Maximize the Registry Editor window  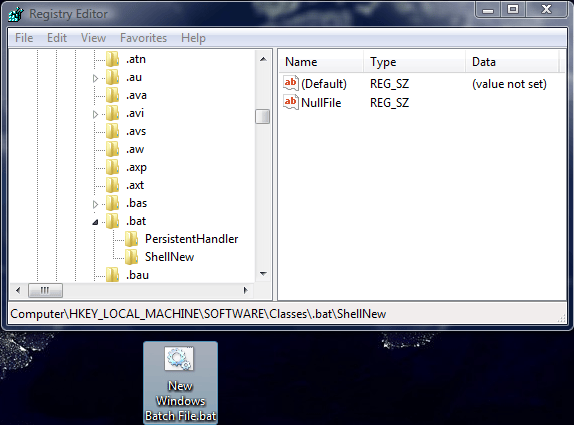click(513, 9)
